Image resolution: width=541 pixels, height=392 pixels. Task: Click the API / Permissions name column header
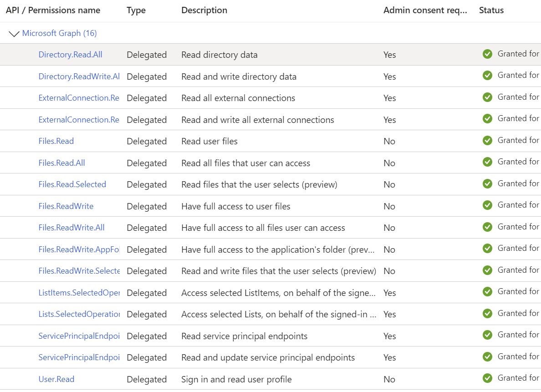tap(53, 10)
